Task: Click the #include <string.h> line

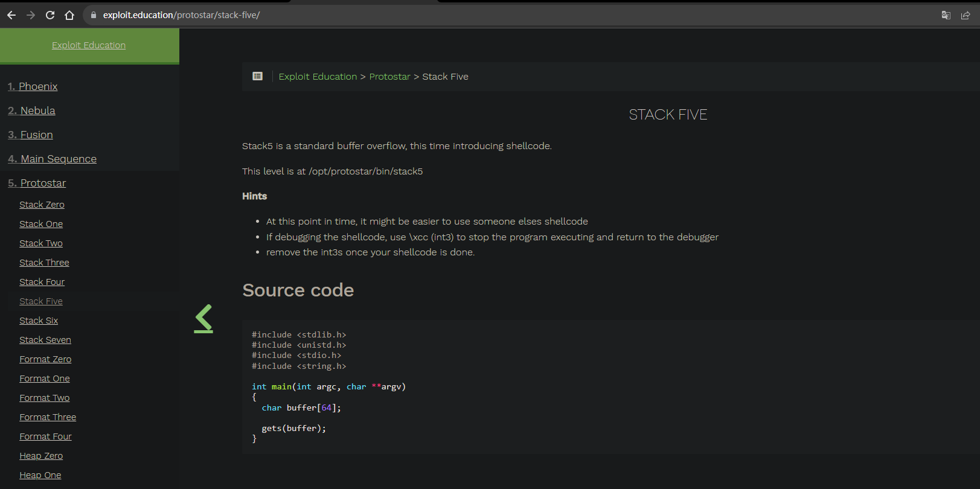Action: [299, 366]
